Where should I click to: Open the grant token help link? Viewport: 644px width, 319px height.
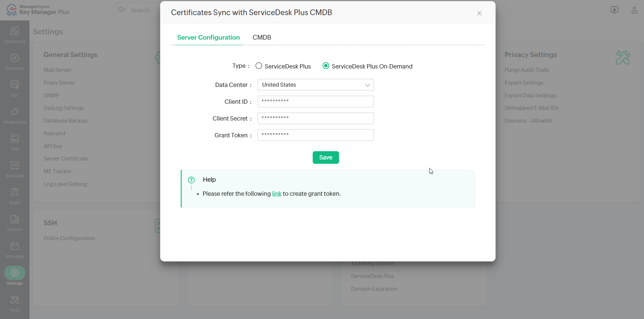tap(277, 194)
